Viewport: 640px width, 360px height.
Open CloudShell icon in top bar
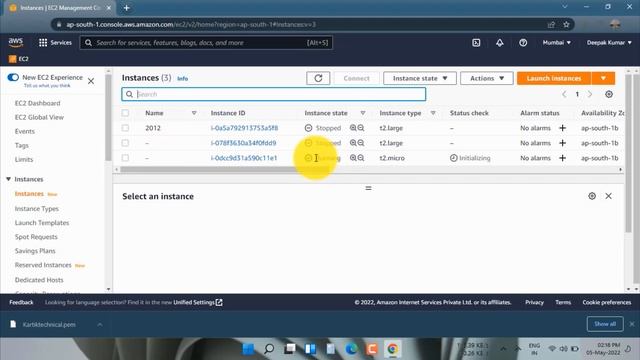(x=476, y=42)
